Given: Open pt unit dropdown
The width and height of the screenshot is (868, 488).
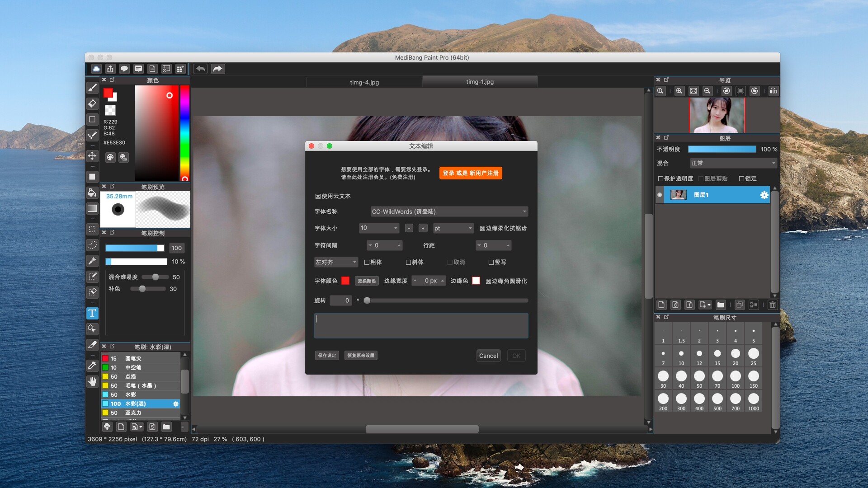Looking at the screenshot, I should tap(453, 228).
